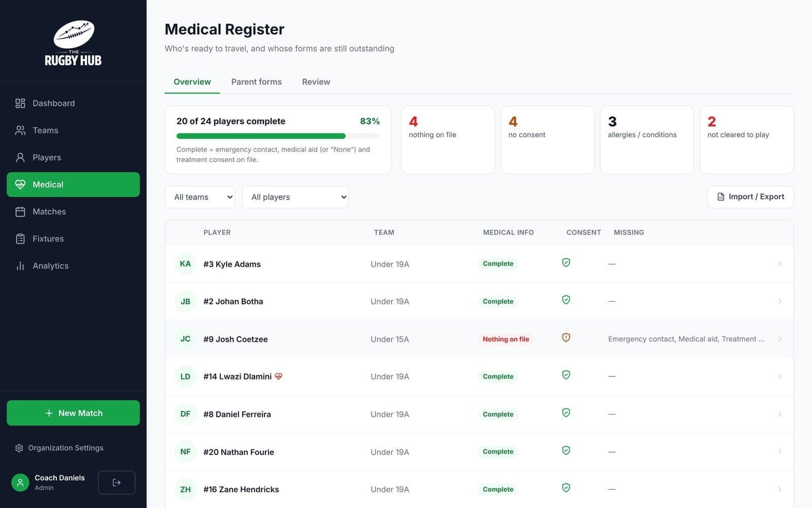Image resolution: width=812 pixels, height=508 pixels.
Task: Click the LD avatar badge
Action: pos(185,376)
